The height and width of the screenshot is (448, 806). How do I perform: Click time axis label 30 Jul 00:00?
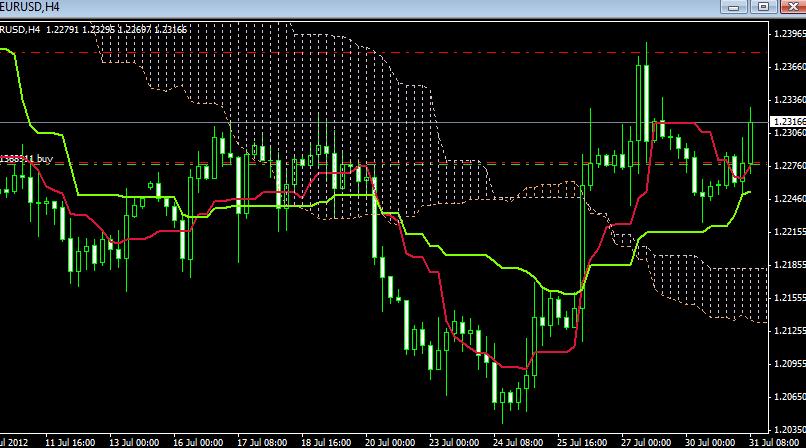pyautogui.click(x=710, y=442)
